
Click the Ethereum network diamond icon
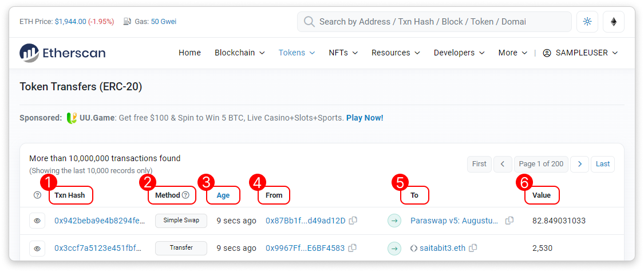coord(614,22)
